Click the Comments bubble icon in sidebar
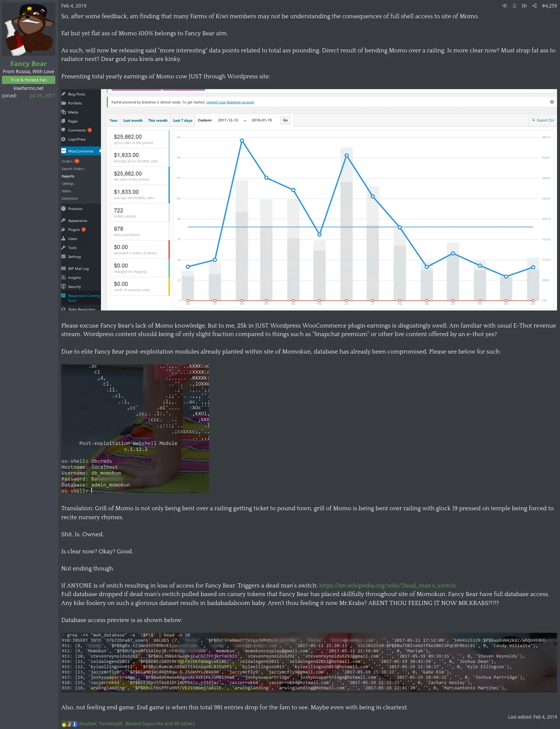 [63, 130]
